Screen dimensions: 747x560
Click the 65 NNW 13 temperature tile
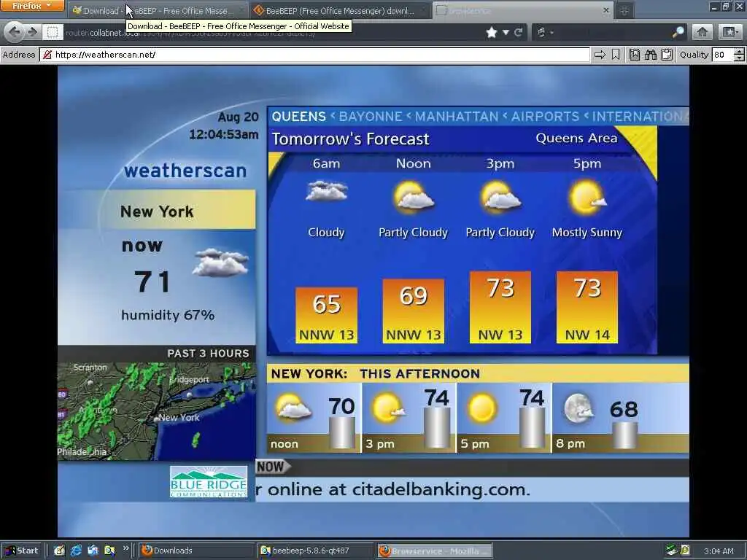[326, 315]
